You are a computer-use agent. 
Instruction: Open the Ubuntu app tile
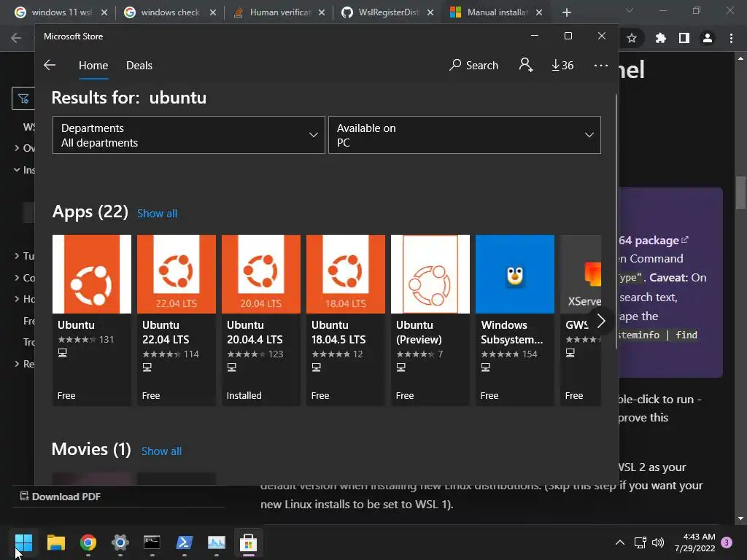[x=92, y=320]
